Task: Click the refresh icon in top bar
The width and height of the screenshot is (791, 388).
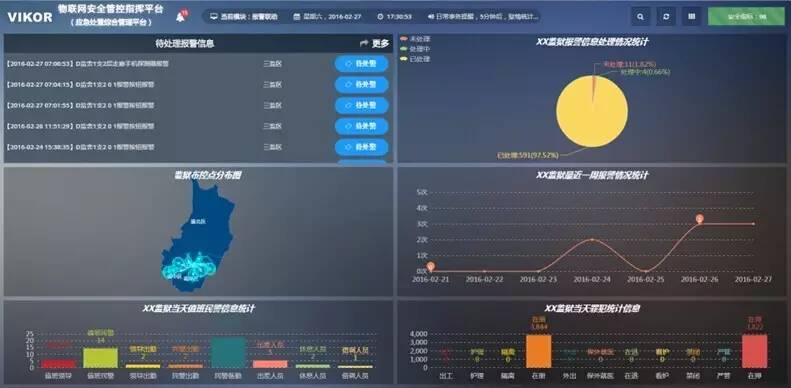Action: point(666,17)
